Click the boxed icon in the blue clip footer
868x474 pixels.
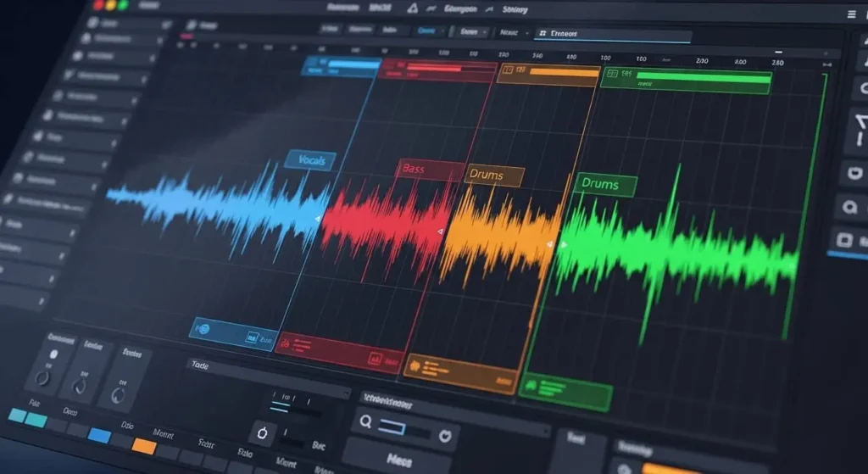[253, 337]
